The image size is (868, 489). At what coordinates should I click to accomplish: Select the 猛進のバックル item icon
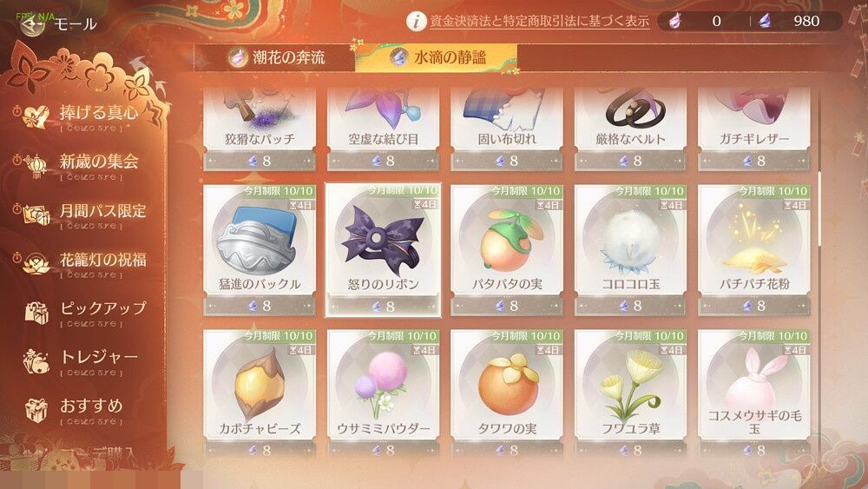click(259, 238)
